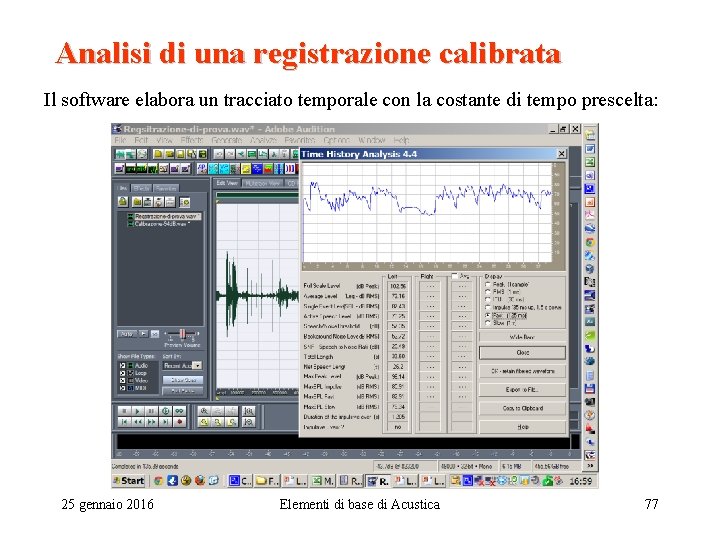720x540 pixels.
Task: Click the Wide Band button
Action: pyautogui.click(x=522, y=337)
